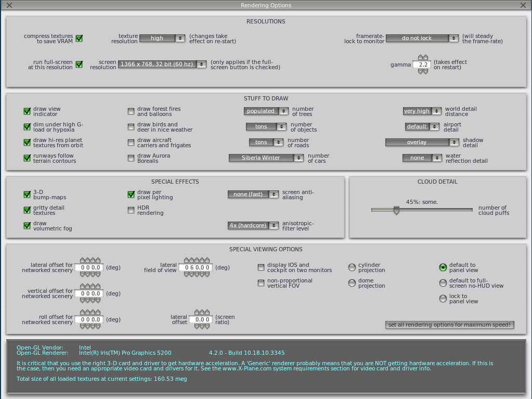Select lock to panel view

coord(443,299)
